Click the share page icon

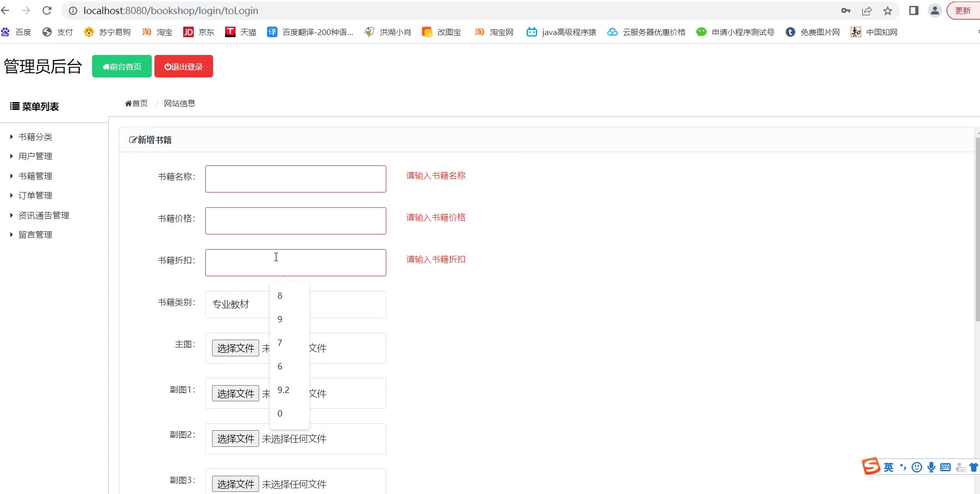tap(866, 10)
